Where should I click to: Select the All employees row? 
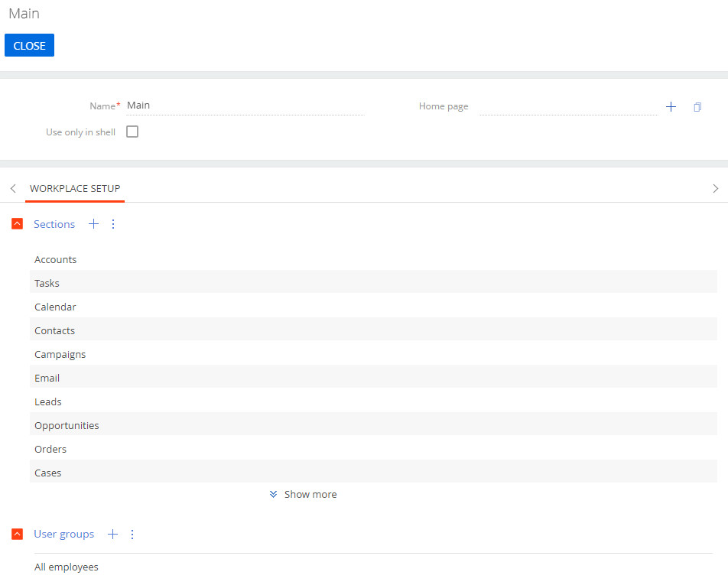[x=373, y=567]
